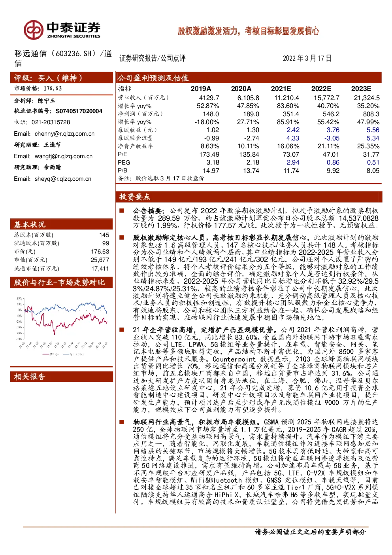Select the 2021E column header
This screenshot has width=392, height=555.
click(281, 89)
